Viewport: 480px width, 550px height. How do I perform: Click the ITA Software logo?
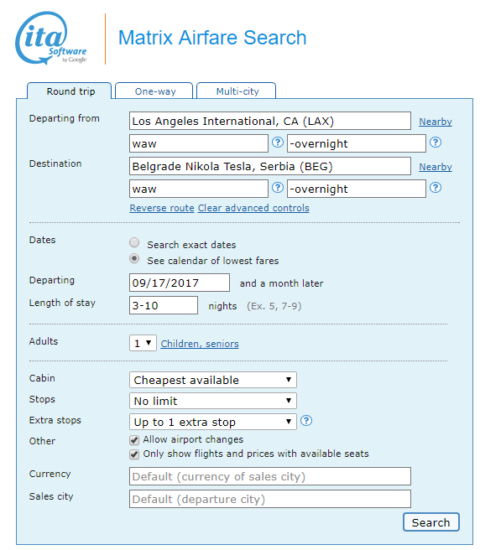51,38
